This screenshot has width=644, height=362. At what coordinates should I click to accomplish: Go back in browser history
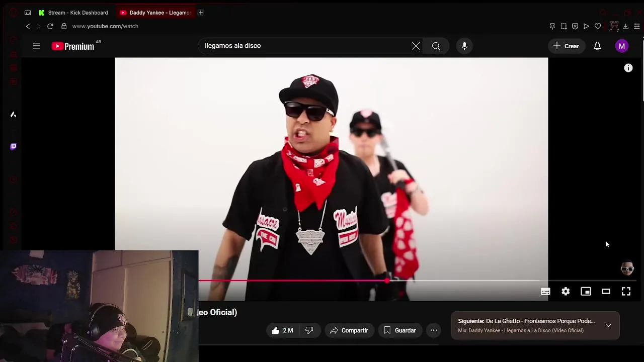(x=28, y=26)
